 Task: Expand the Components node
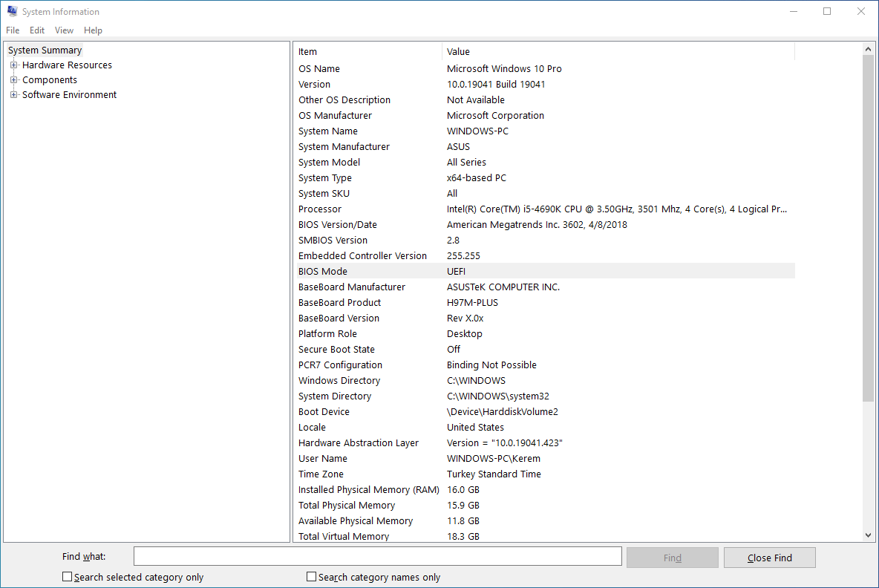coord(14,79)
